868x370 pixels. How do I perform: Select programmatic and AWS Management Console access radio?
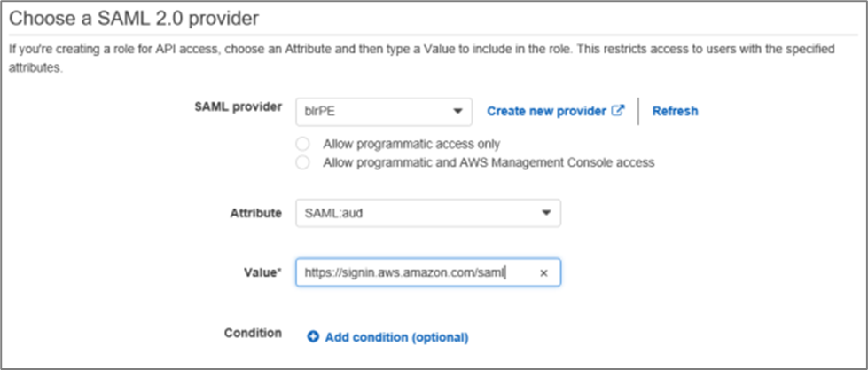303,162
